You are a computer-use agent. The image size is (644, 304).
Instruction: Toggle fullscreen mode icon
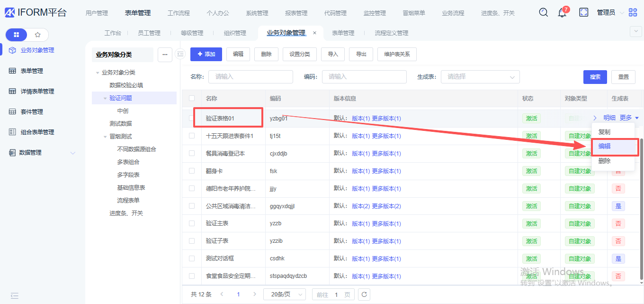[x=584, y=12]
